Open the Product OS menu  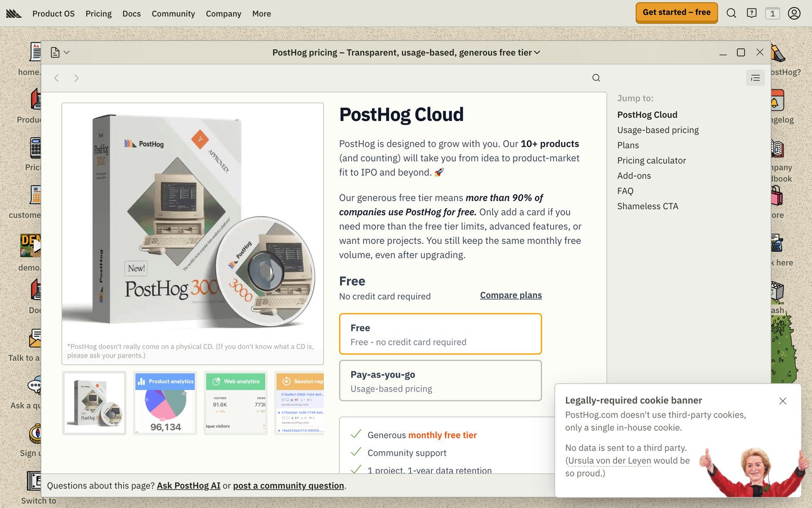tap(53, 14)
